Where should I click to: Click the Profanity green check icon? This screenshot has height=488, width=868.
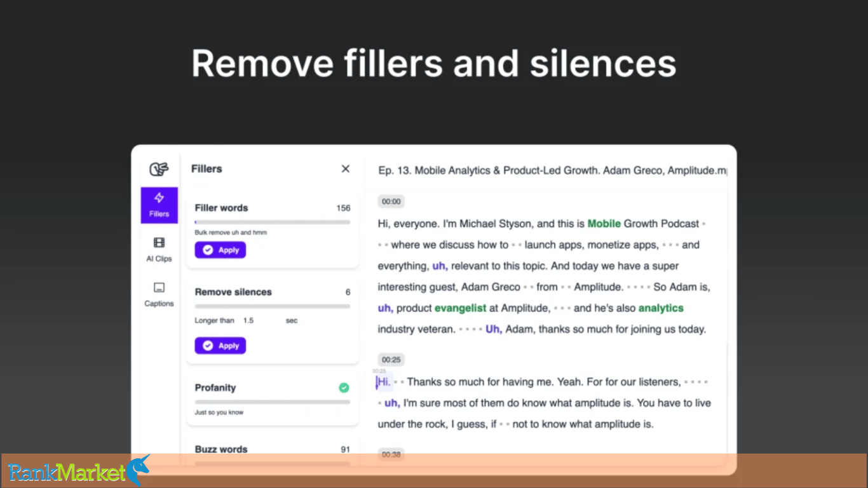(344, 388)
